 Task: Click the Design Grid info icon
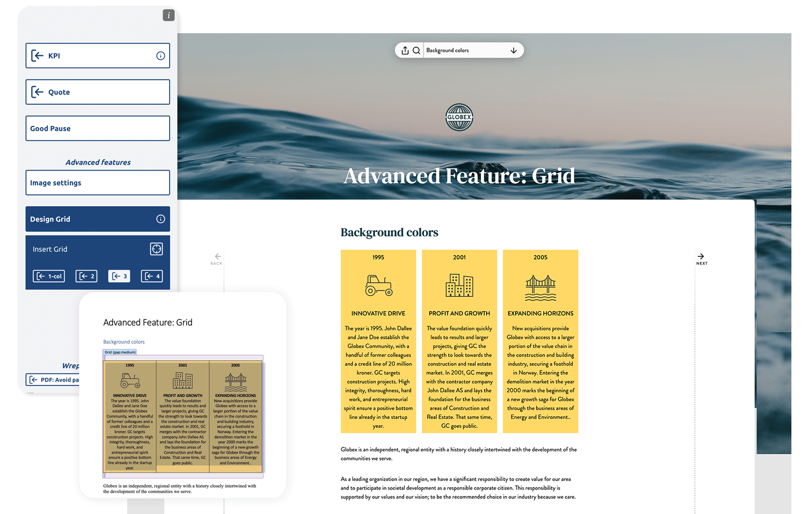pyautogui.click(x=161, y=219)
